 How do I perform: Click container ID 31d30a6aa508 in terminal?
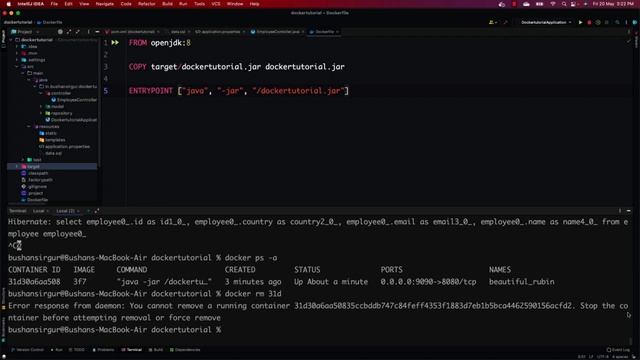point(34,282)
